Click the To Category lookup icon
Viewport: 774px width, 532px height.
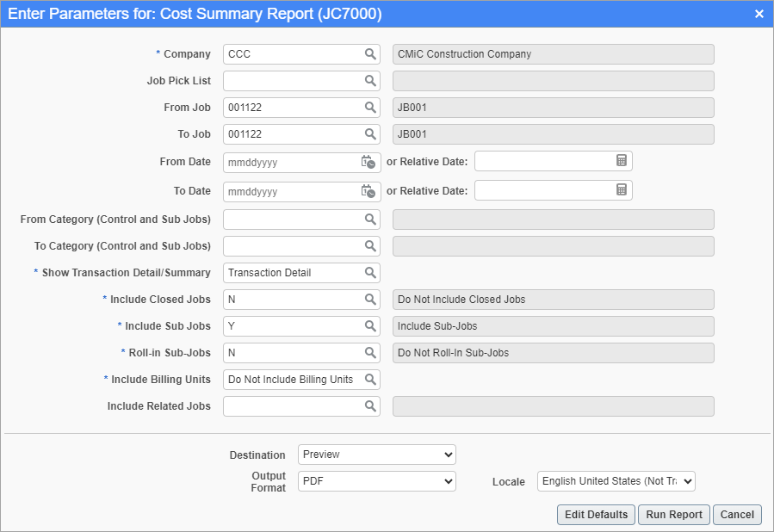pyautogui.click(x=370, y=245)
